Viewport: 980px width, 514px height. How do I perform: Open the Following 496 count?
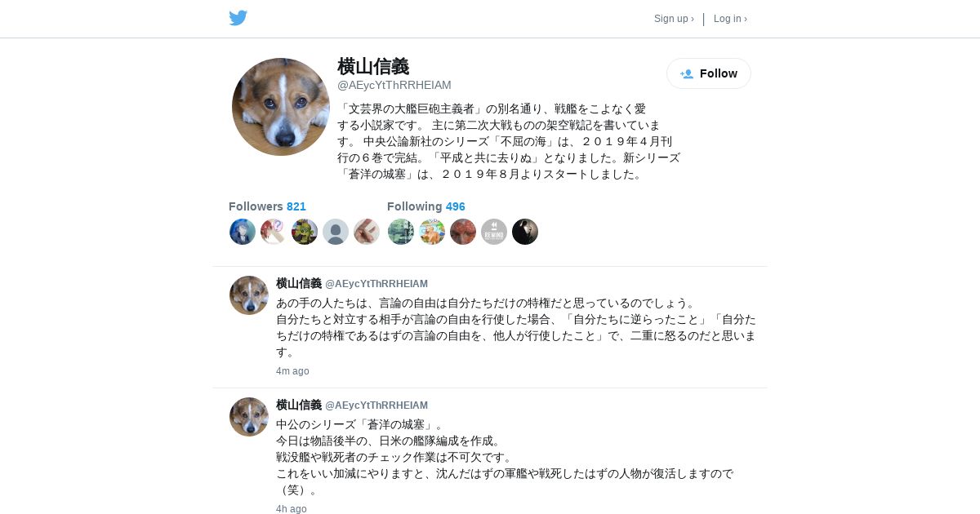pos(426,206)
